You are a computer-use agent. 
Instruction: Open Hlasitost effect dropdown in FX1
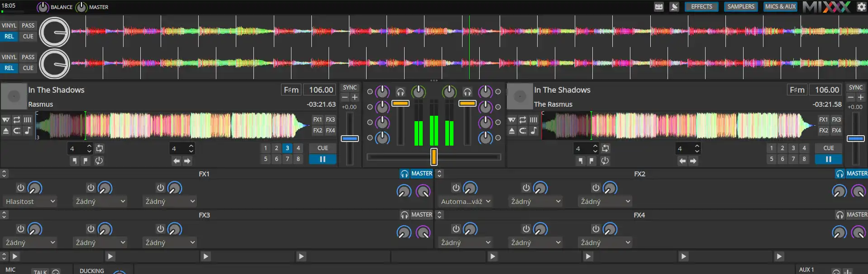[30, 202]
